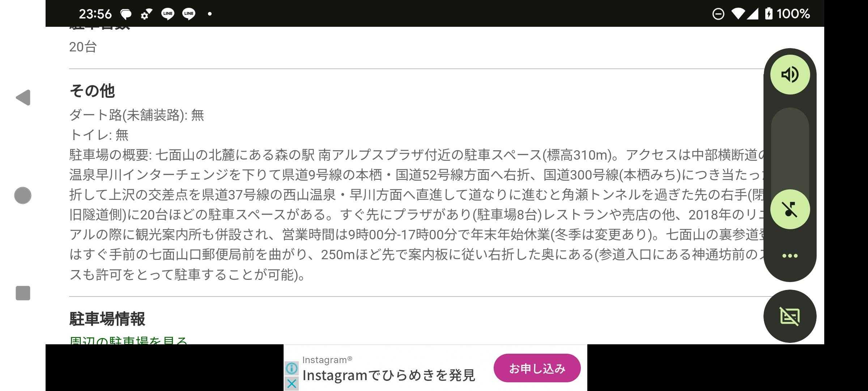
Task: Open the ad info icon
Action: pos(292,369)
